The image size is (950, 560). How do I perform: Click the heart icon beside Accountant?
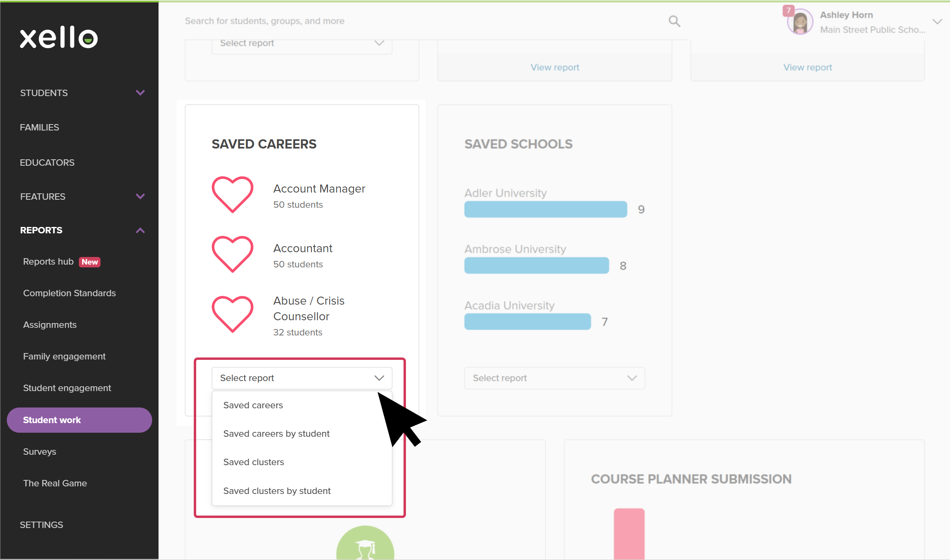pos(233,254)
